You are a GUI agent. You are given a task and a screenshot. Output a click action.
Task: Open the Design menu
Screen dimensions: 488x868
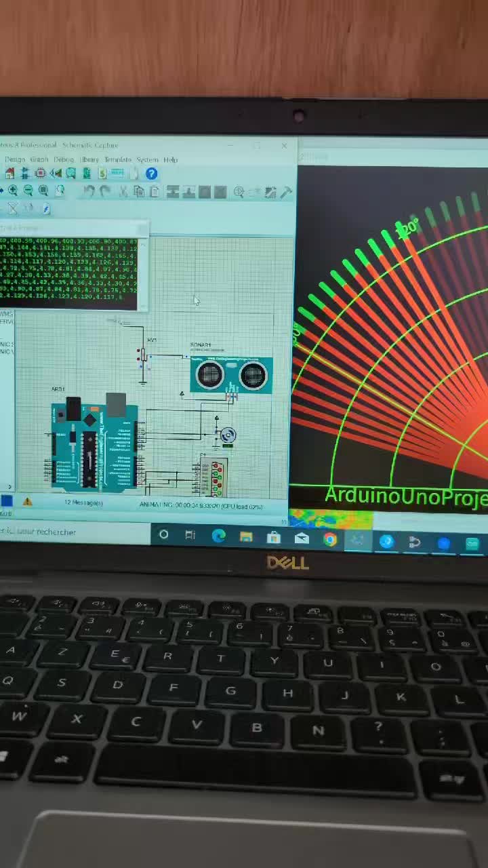15,159
